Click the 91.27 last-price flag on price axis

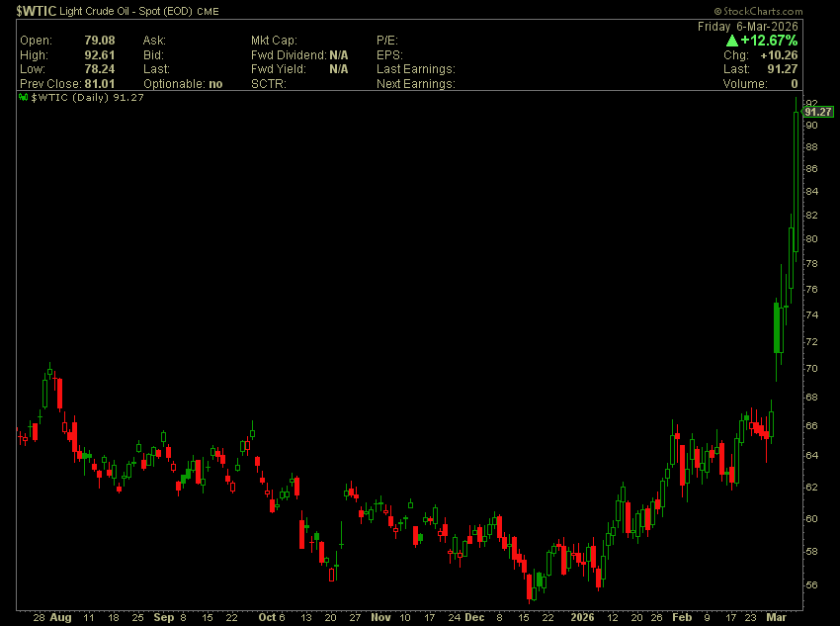point(818,112)
